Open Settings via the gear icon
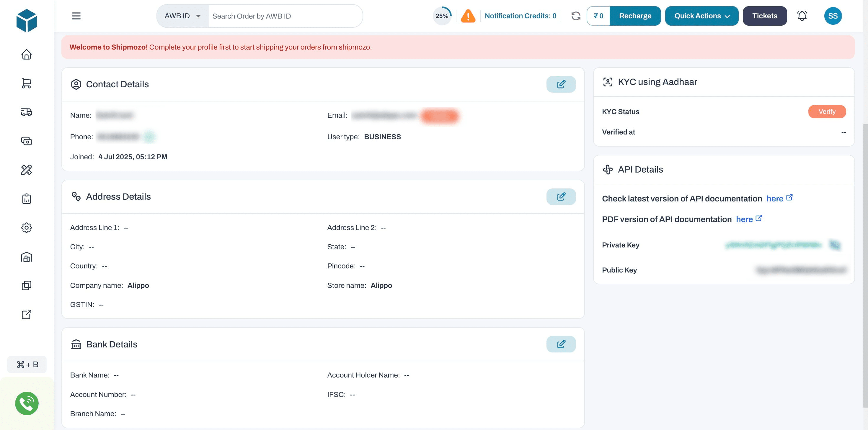 (x=27, y=228)
